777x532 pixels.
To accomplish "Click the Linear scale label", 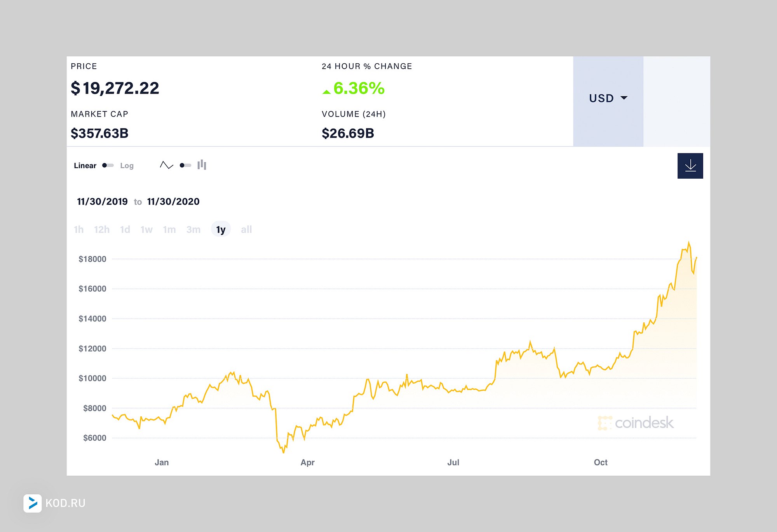I will [85, 165].
